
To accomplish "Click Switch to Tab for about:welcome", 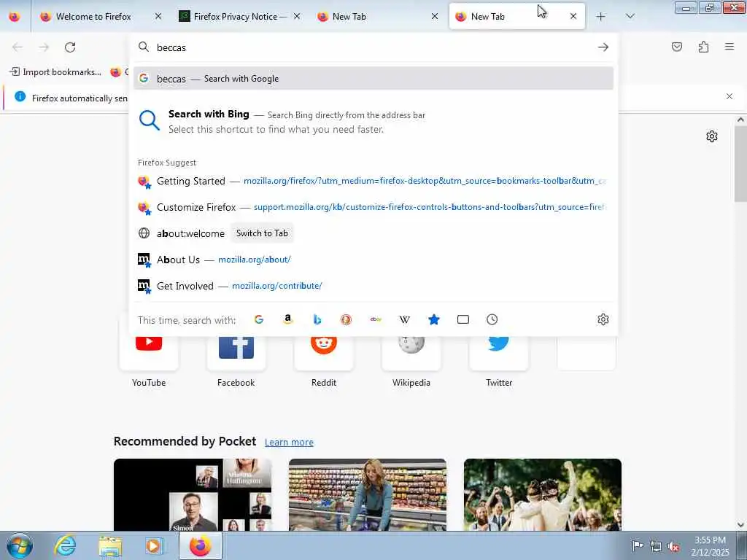I will [x=262, y=233].
